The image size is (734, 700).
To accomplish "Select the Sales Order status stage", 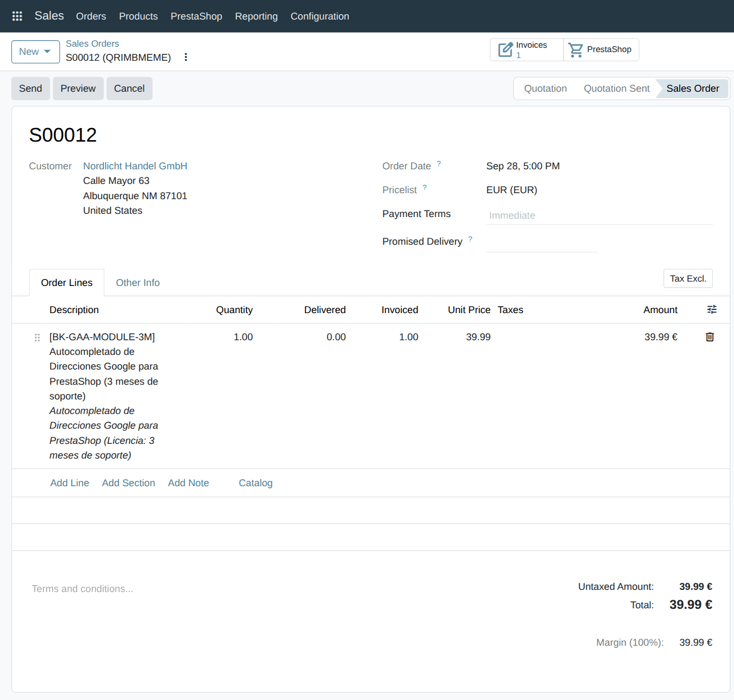I will (692, 88).
